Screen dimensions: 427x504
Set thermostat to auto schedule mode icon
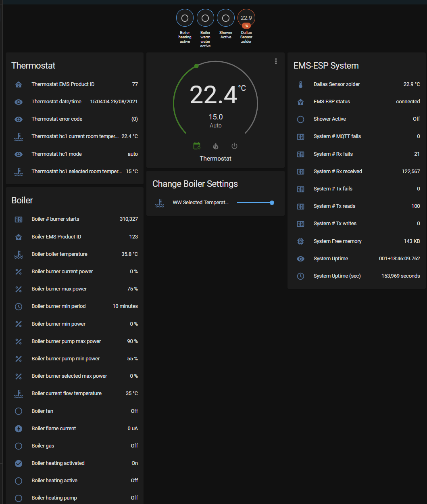pyautogui.click(x=197, y=146)
